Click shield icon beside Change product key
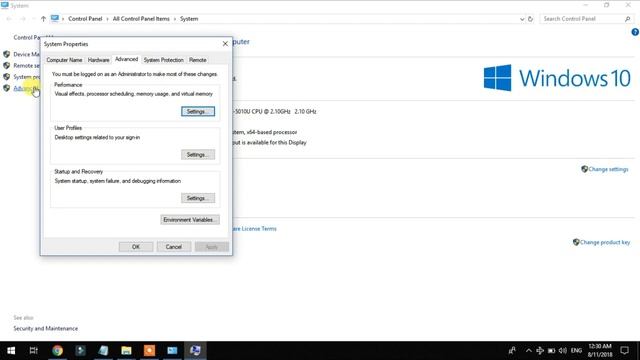 click(576, 242)
